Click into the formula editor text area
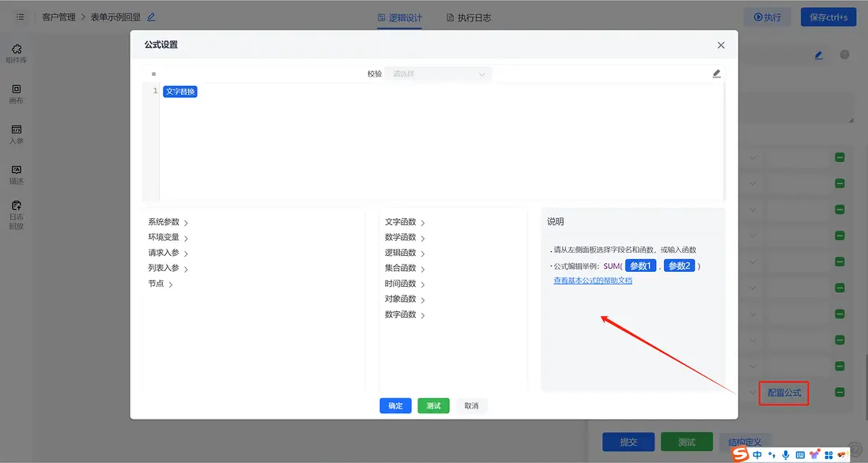 (x=441, y=144)
